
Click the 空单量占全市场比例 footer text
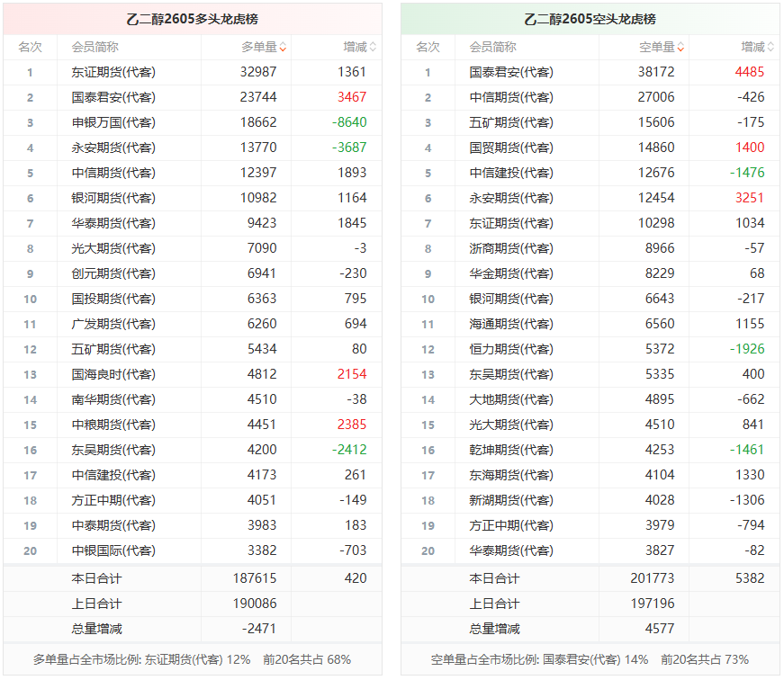pyautogui.click(x=590, y=660)
